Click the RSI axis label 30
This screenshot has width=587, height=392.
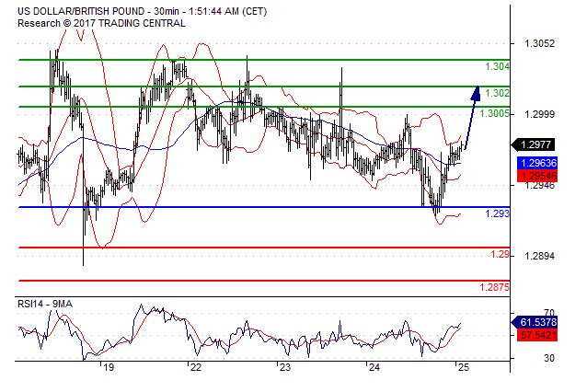tap(548, 358)
